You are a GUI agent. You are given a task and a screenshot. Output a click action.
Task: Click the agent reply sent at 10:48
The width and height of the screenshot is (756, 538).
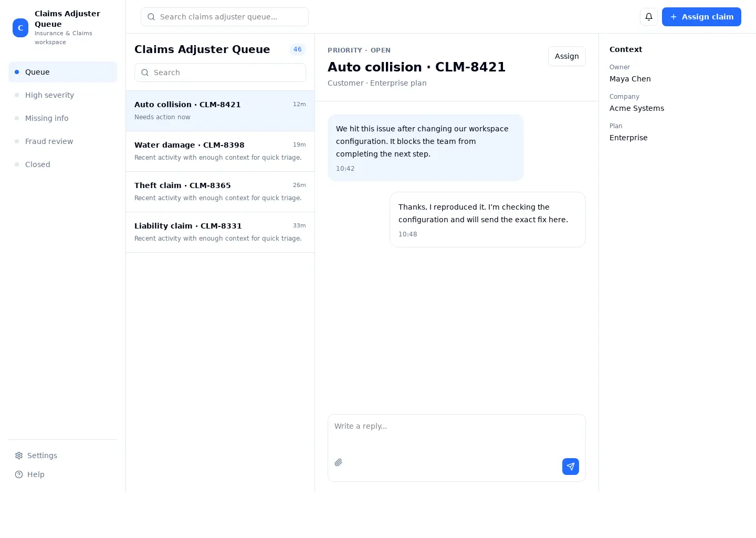click(x=488, y=220)
